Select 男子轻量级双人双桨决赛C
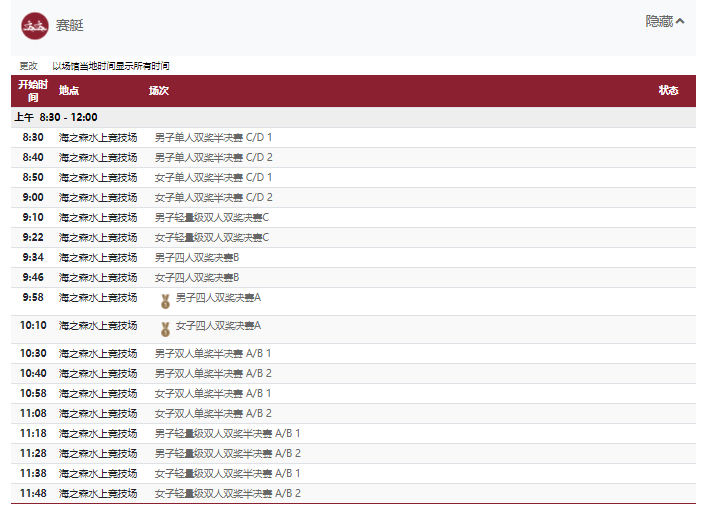The height and width of the screenshot is (511, 709). point(212,218)
